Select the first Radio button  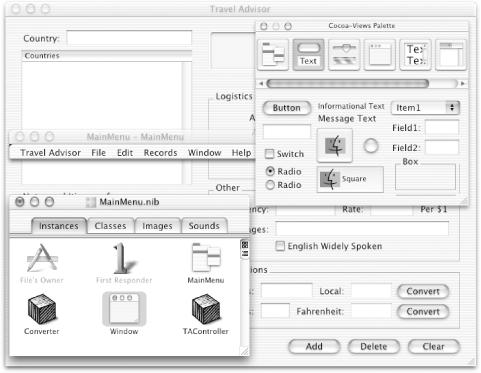270,171
